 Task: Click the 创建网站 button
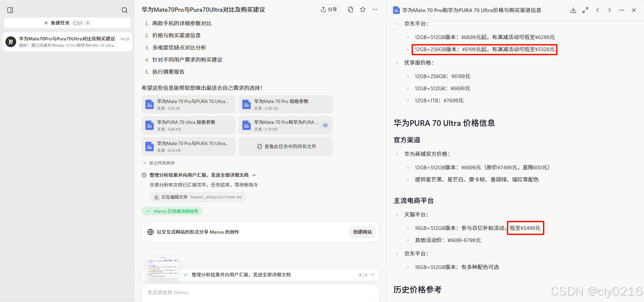[x=362, y=232]
